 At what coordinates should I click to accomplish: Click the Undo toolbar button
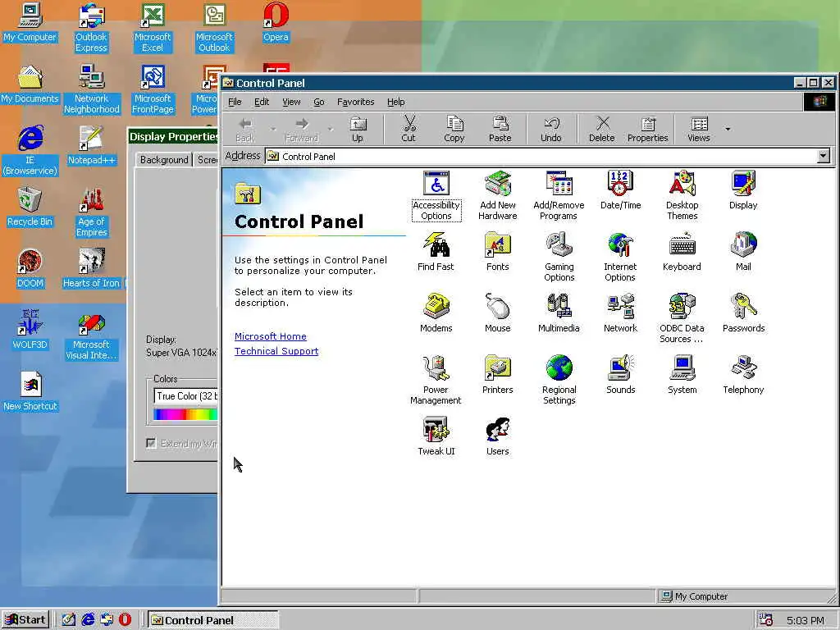(551, 130)
